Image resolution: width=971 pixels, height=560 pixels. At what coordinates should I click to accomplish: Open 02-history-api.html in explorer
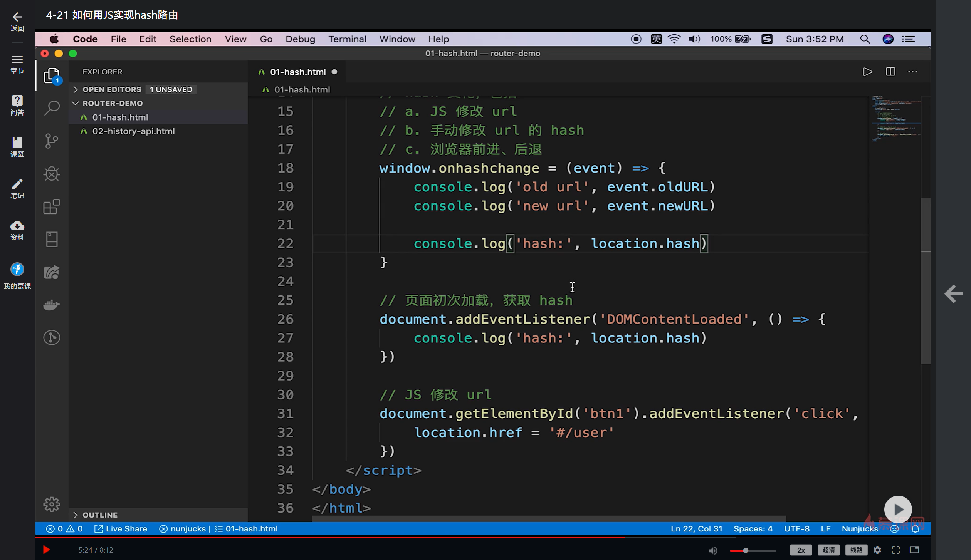pos(133,131)
